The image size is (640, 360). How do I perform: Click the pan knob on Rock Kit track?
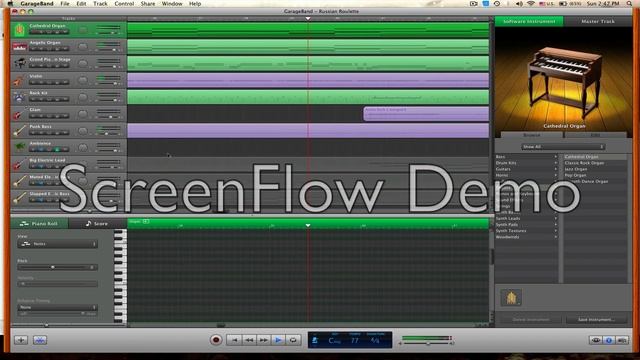coord(83,97)
